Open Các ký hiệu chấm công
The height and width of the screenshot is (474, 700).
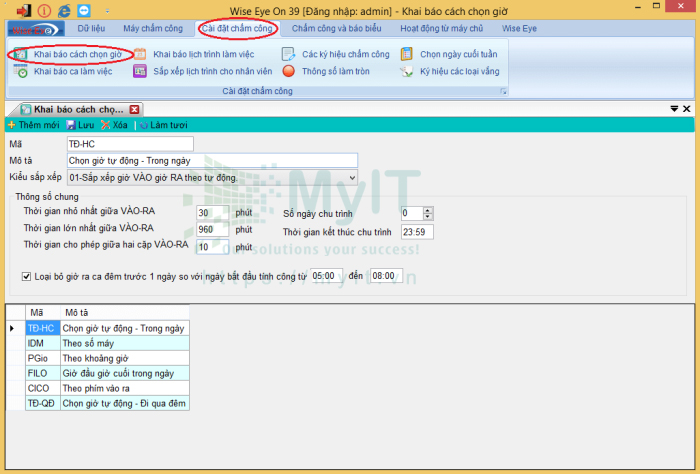[346, 54]
